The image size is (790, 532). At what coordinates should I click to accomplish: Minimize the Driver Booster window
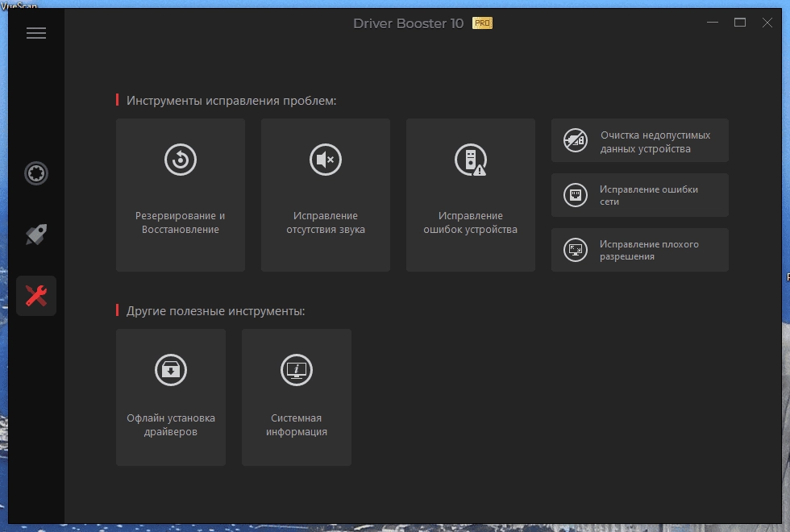713,23
